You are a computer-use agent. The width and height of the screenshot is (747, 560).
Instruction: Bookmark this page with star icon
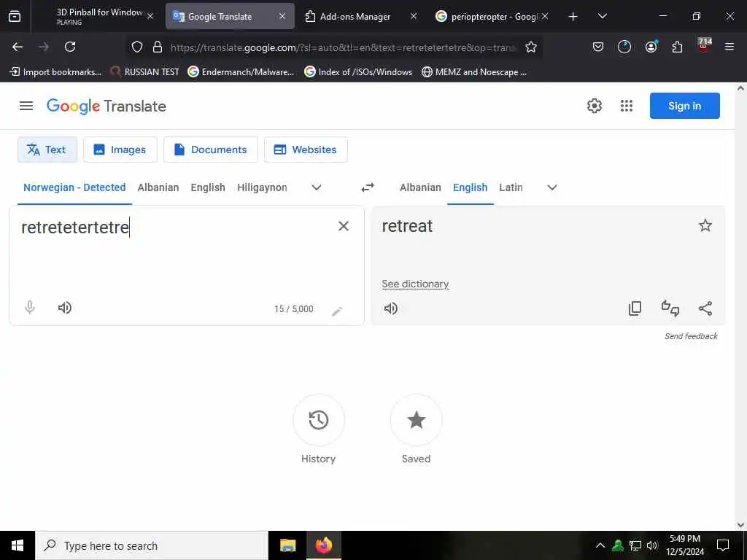[531, 47]
